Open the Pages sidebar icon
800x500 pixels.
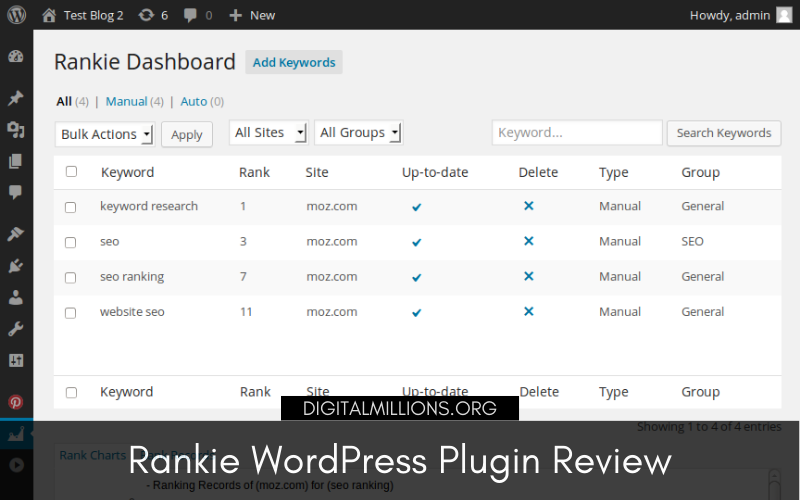point(16,161)
